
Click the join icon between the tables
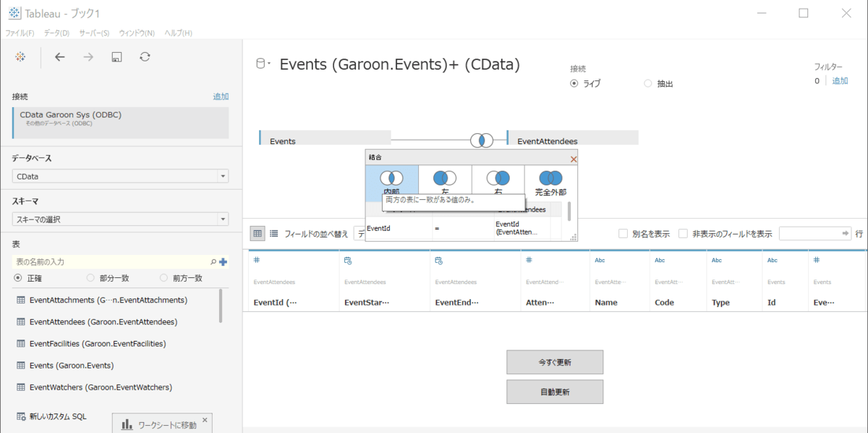482,140
